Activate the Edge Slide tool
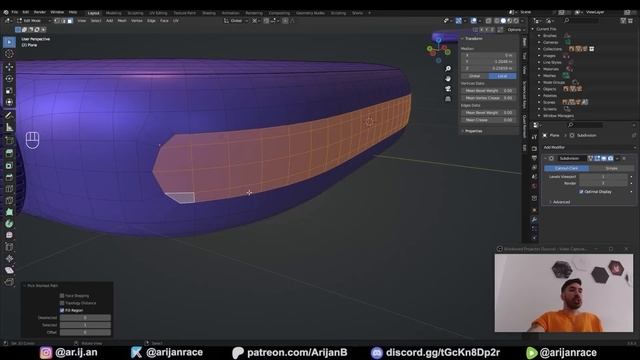Image resolution: width=640 pixels, height=360 pixels. [9, 247]
